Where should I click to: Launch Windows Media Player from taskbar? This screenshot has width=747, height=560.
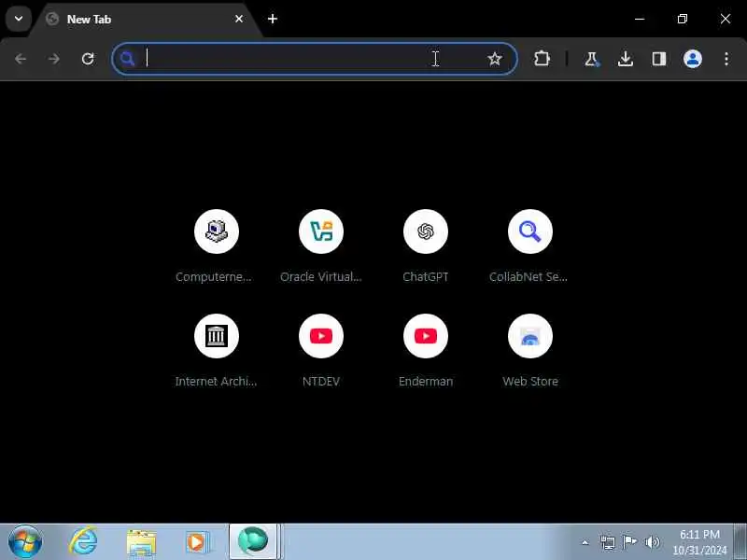click(x=197, y=542)
